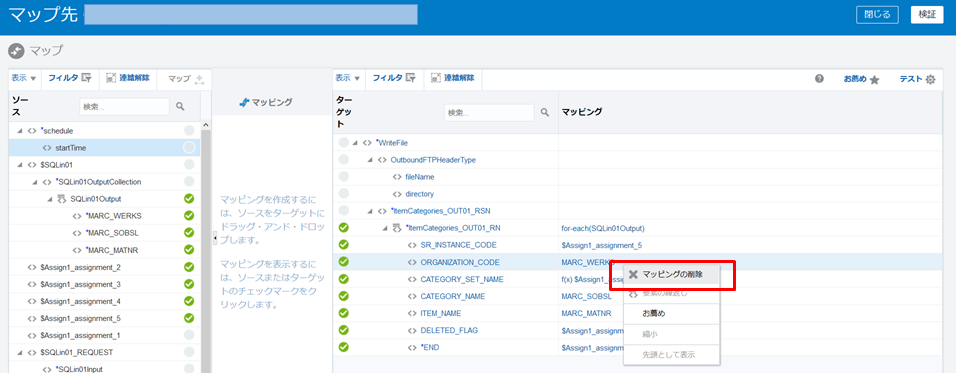Select CATEGORY_NAME target element
Screen dimensions: 956x373
tap(452, 296)
